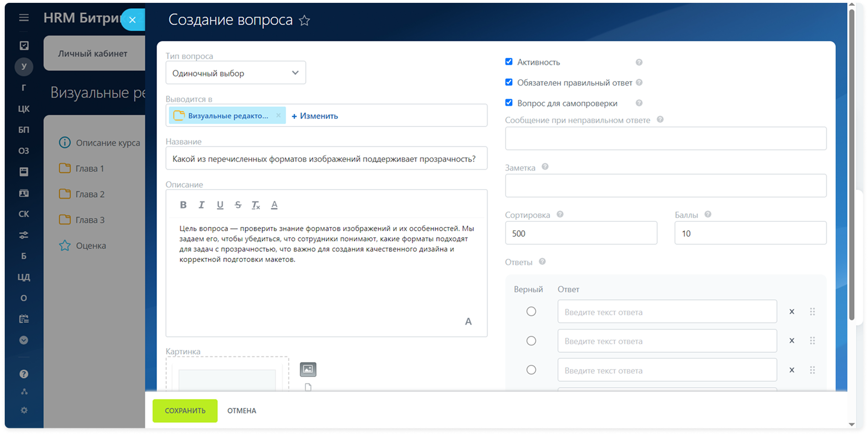Click the Сортировка field with 500
Screen dimensions: 868x435
point(581,233)
